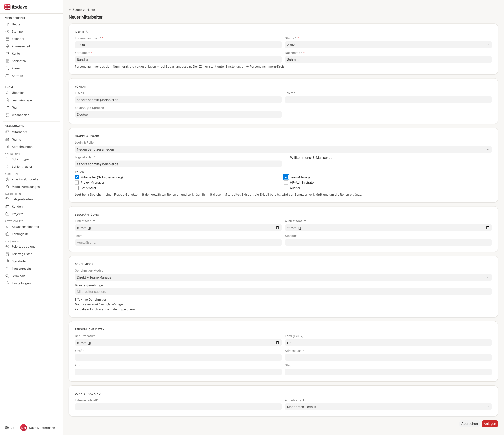Image resolution: width=504 pixels, height=435 pixels.
Task: Click the Abrechnungen receipt icon
Action: pyautogui.click(x=7, y=147)
